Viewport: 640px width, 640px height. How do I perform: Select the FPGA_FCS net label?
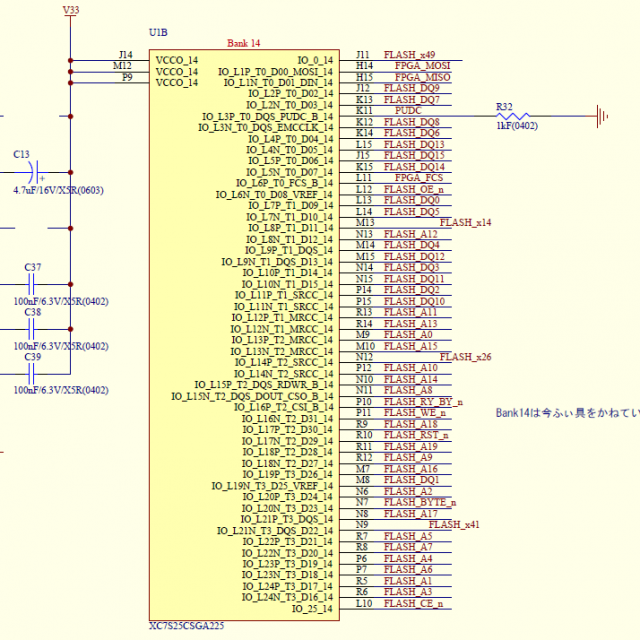point(419,178)
